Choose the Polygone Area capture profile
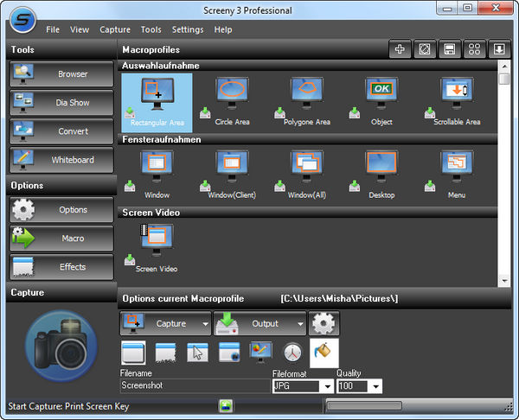The image size is (519, 420). click(306, 101)
